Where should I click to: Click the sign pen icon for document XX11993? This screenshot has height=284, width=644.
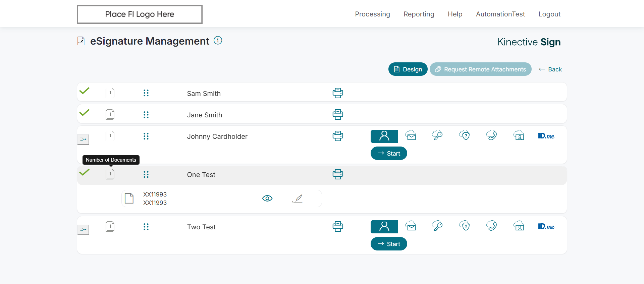tap(298, 198)
